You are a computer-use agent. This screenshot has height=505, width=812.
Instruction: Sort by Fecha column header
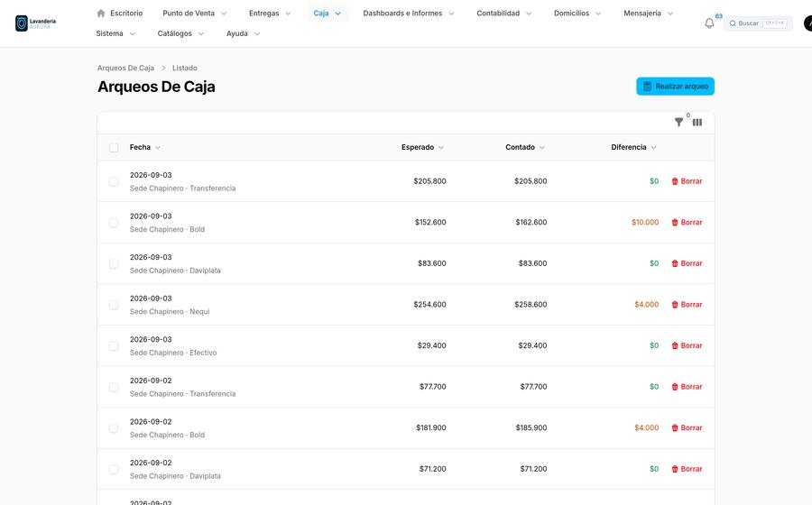pos(145,148)
